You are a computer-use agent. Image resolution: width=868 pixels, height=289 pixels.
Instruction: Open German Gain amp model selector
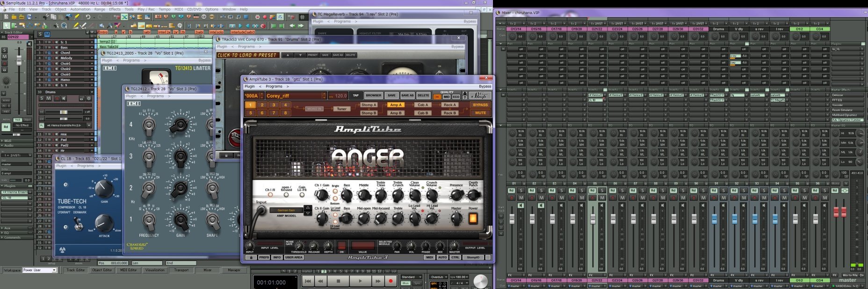286,210
